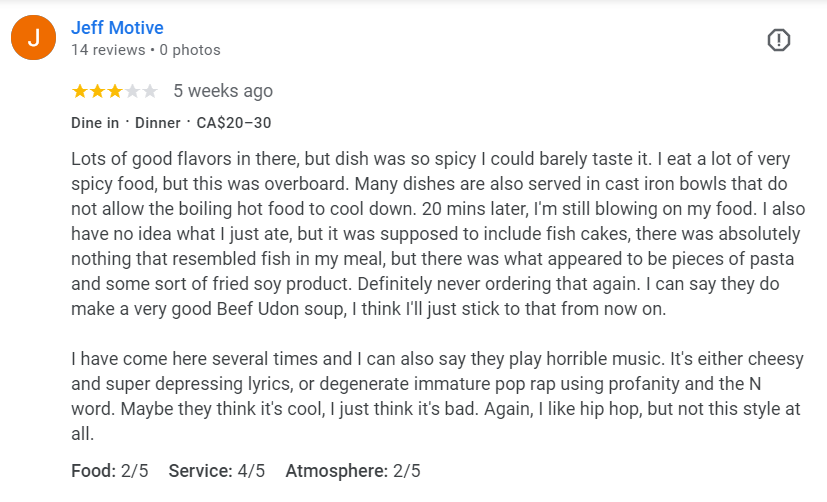Click the Atmosphere: 2/5 rating
Screen dimensions: 827x502
tap(353, 470)
